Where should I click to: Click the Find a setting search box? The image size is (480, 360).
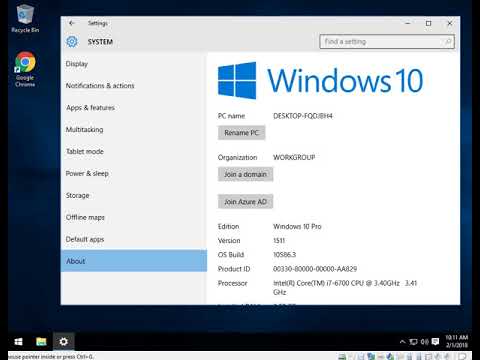pos(387,42)
